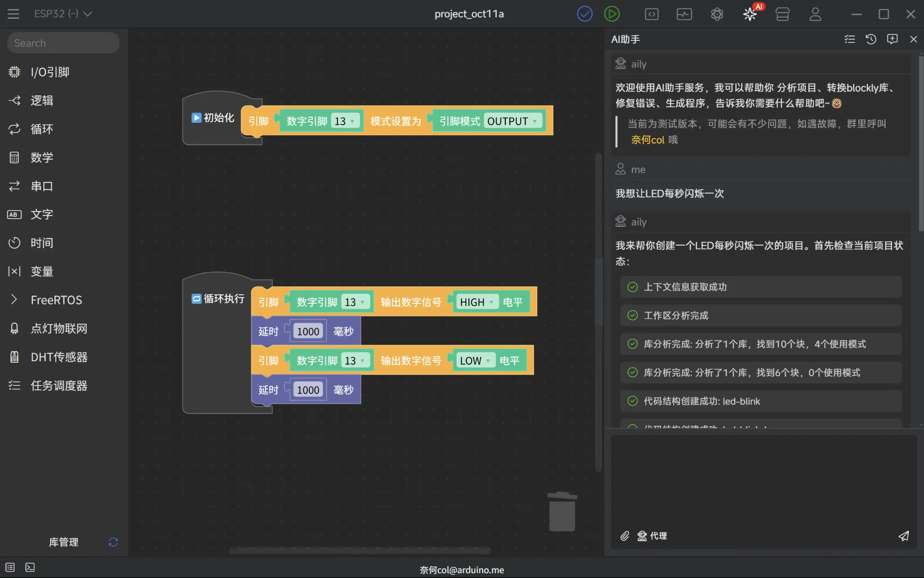Open the code view icon
The image size is (924, 578).
(x=652, y=14)
